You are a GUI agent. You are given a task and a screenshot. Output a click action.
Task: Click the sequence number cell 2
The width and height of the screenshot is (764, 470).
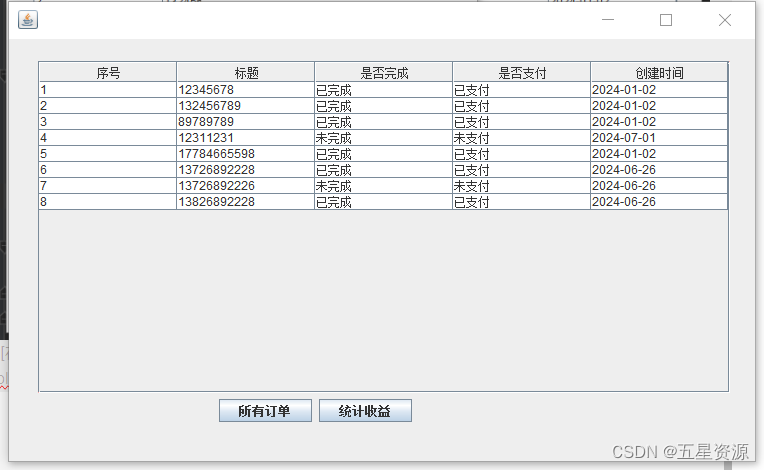pos(108,106)
